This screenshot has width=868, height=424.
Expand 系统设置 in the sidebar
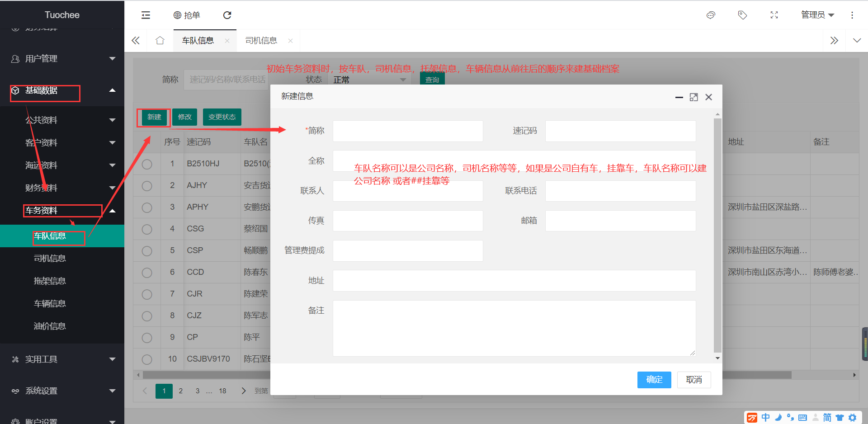pos(62,391)
